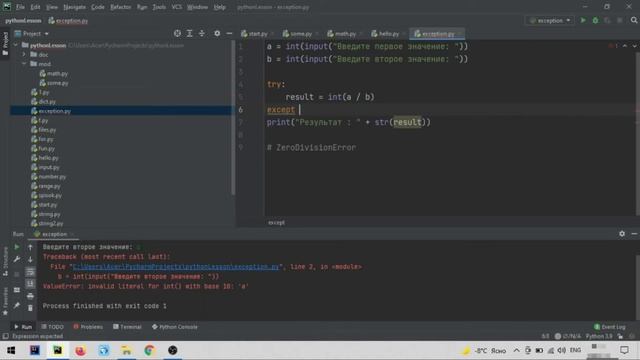Place cursor on editor line 5 result
Screen dimensions: 640x360
[x=299, y=97]
